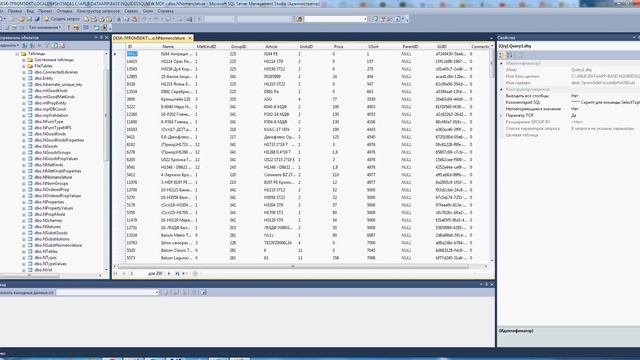Select dbo.hibernate_unique_key table

[x=58, y=84]
